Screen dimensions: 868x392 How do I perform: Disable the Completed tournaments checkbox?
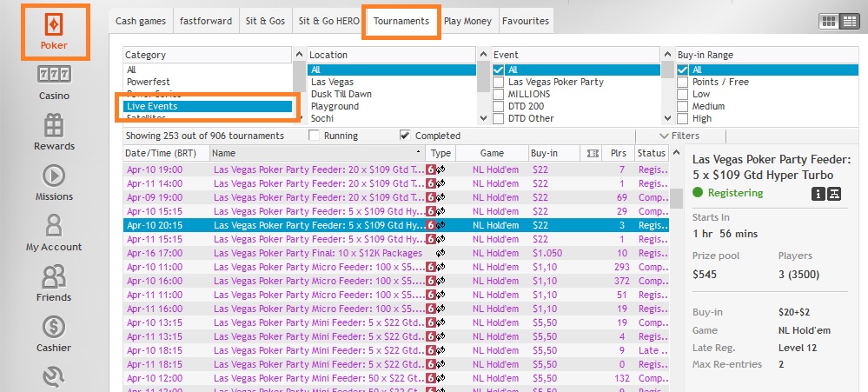coord(405,136)
